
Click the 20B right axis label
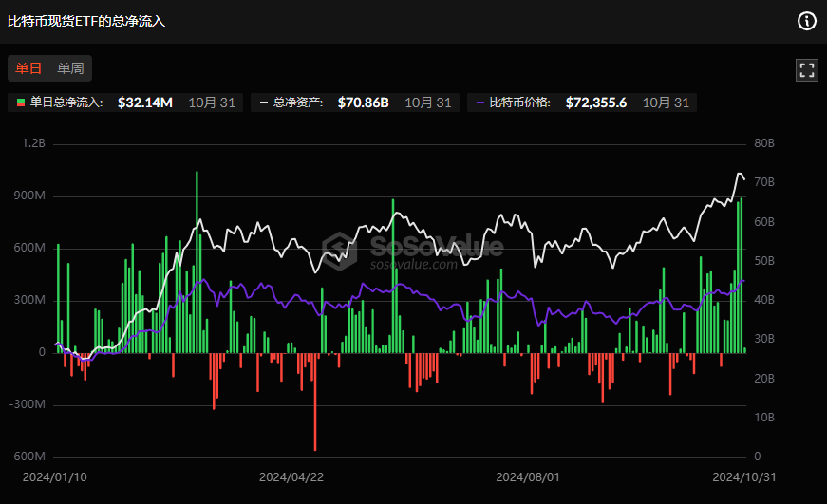(x=764, y=379)
